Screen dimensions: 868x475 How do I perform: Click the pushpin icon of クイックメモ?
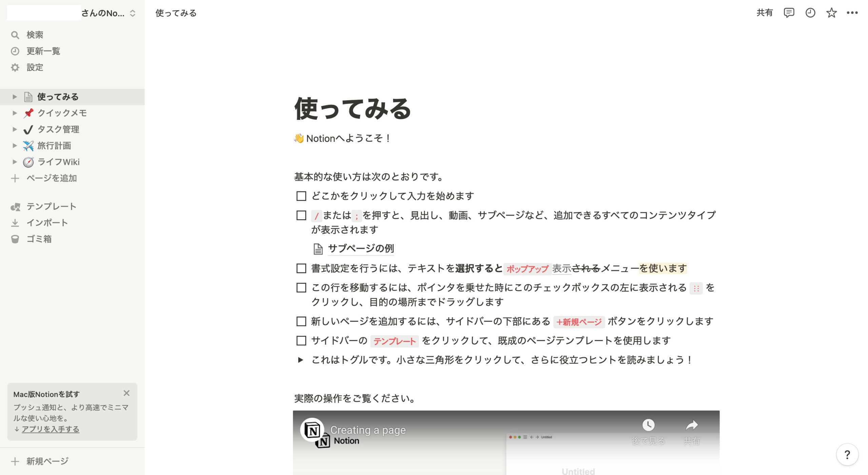tap(28, 113)
